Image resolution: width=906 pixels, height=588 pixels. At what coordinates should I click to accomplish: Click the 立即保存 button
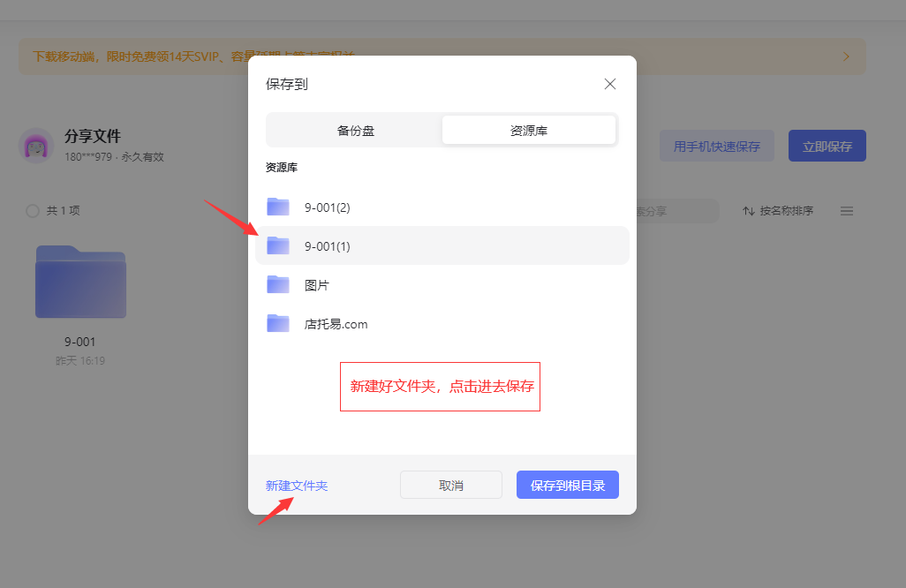tap(827, 147)
